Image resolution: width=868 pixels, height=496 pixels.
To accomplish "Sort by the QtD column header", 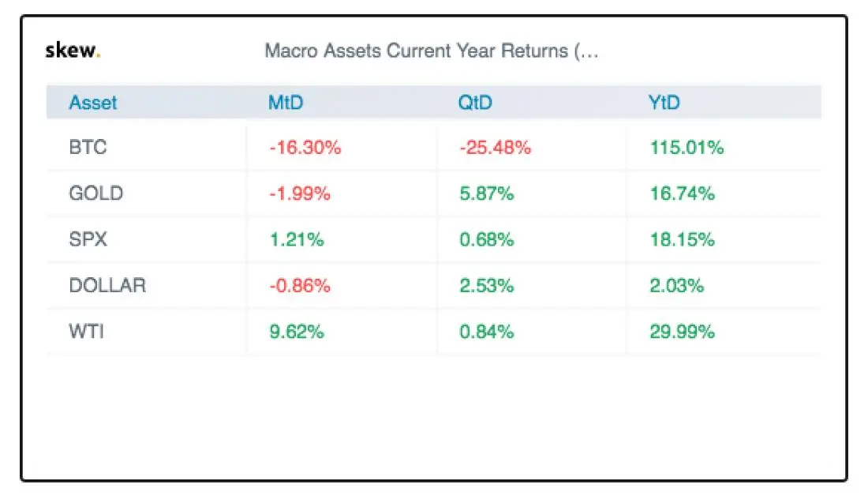I will coord(475,103).
